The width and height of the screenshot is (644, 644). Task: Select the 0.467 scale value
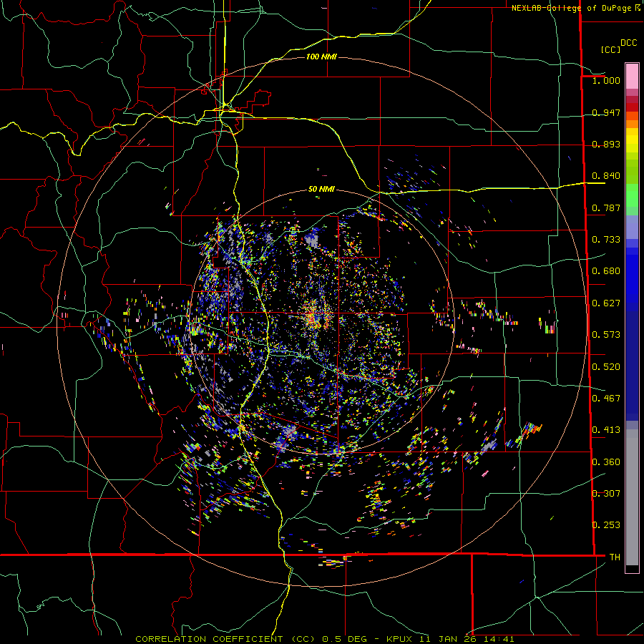[606, 399]
